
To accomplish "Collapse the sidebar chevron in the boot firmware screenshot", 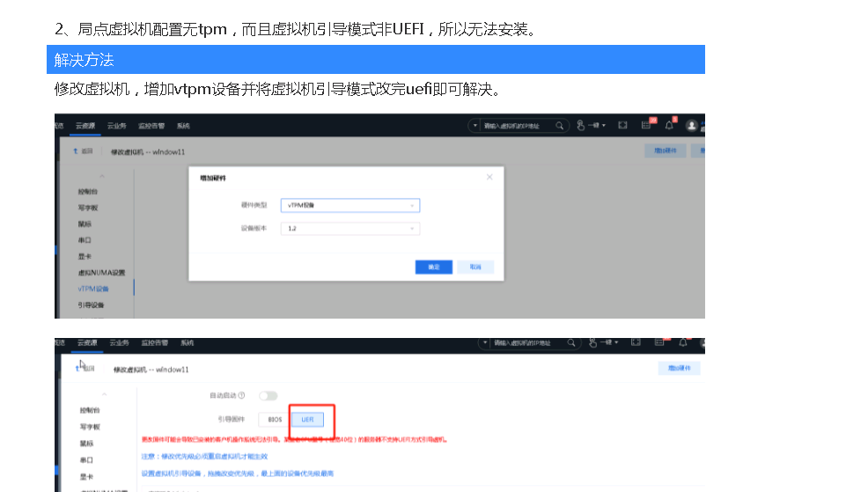I will tap(104, 394).
